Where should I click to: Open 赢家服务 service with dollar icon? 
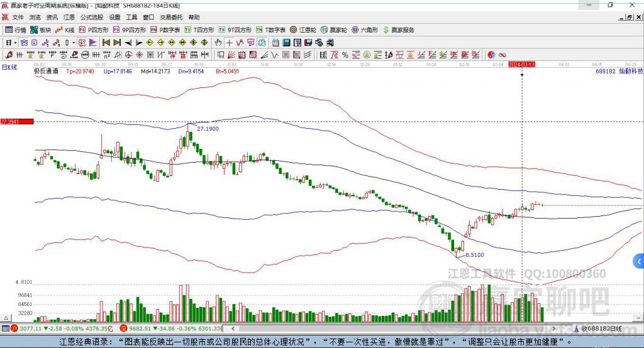398,30
